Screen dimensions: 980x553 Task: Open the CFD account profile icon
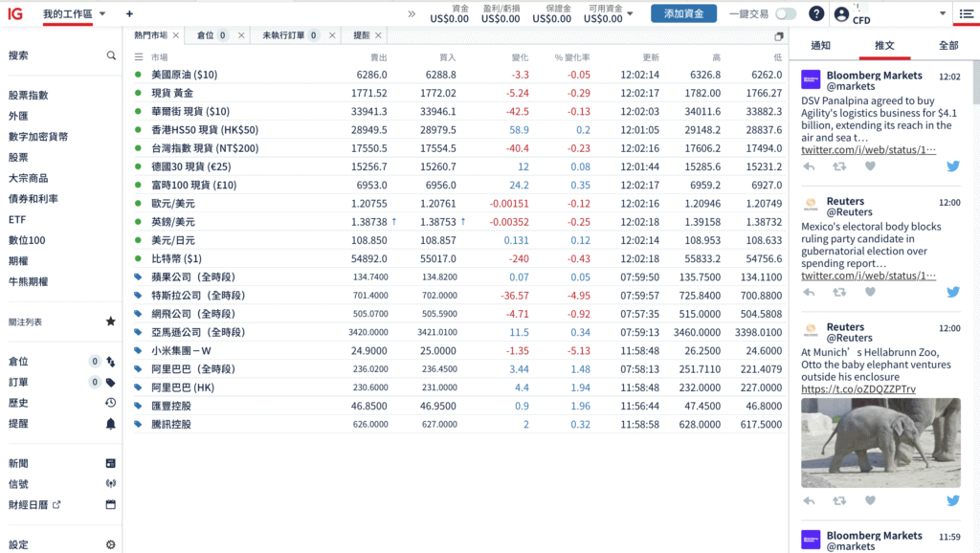tap(842, 13)
